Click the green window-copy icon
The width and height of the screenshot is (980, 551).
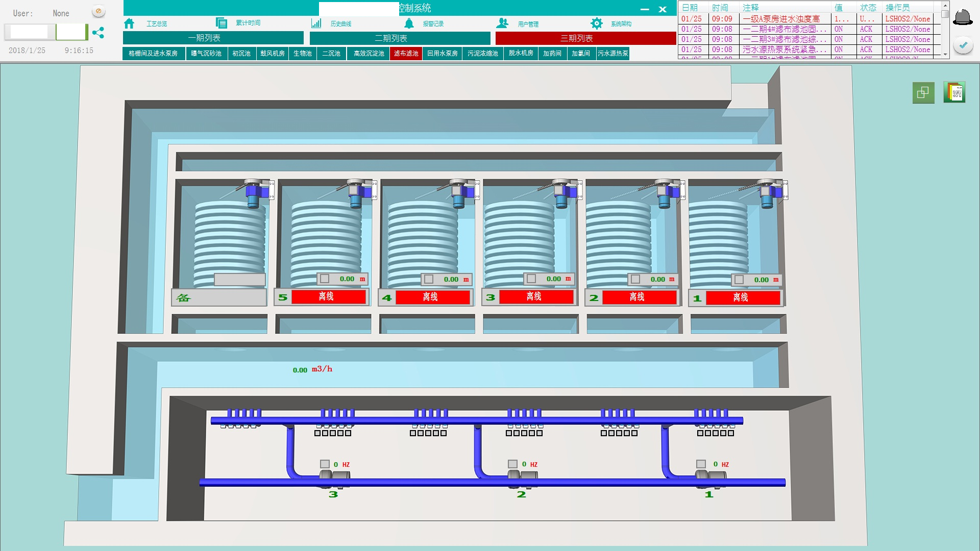pos(923,93)
